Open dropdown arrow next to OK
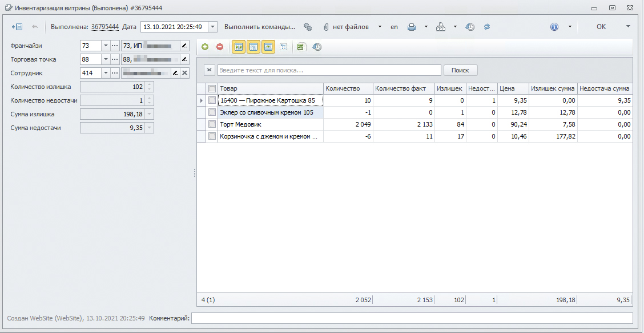Screen dimensions: 644x333 point(628,27)
